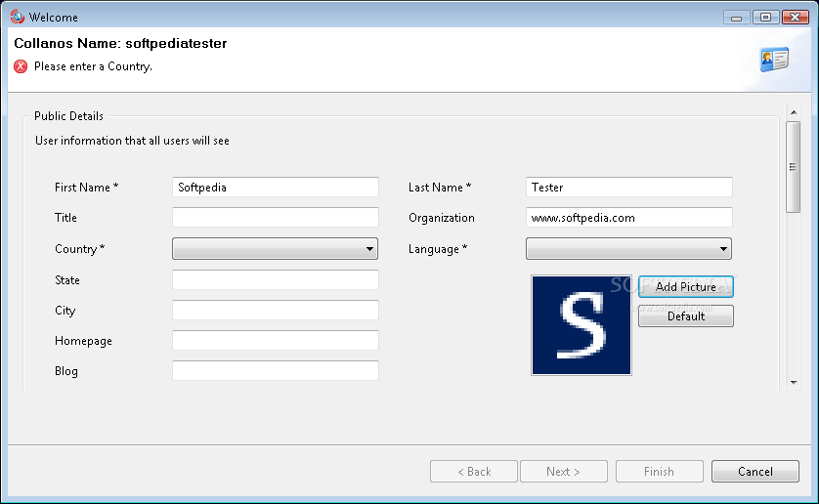Click the profile picture thumbnail

(x=582, y=325)
